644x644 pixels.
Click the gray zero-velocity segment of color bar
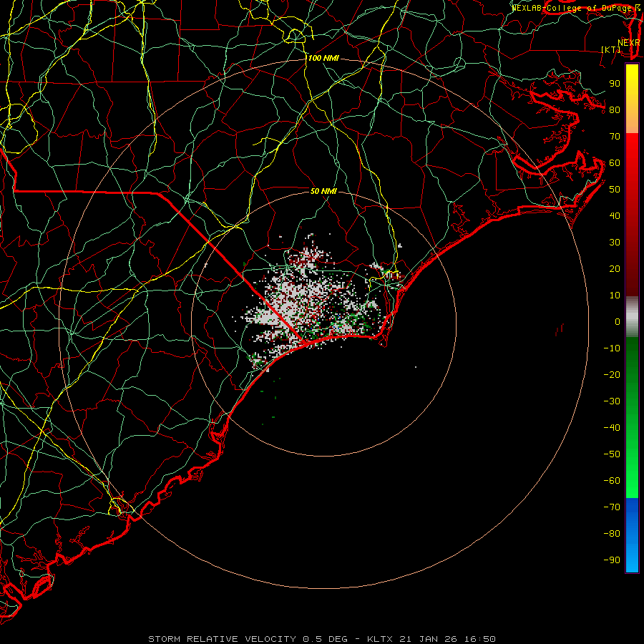pos(632,317)
